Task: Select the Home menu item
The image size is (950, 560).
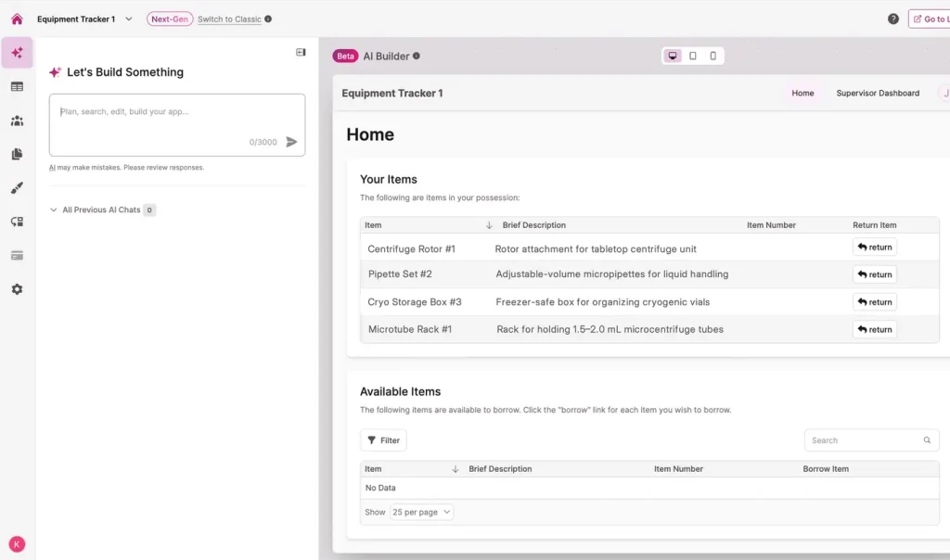Action: pos(802,93)
